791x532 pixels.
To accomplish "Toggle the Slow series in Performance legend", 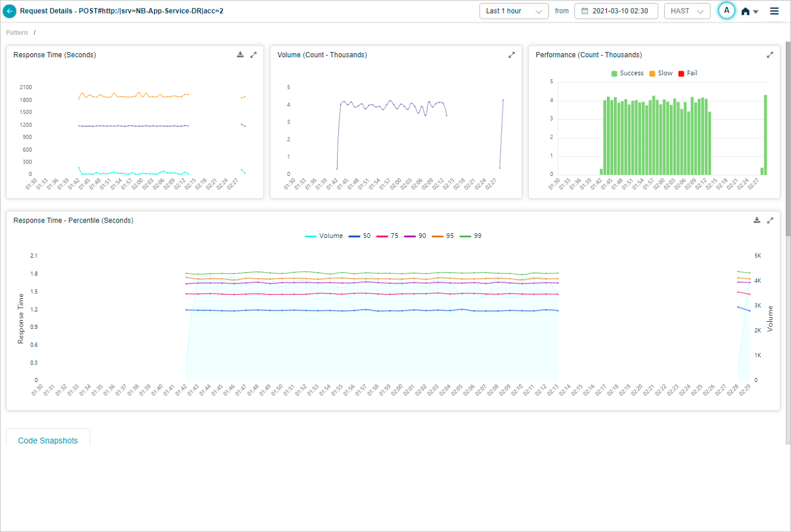I will click(661, 73).
